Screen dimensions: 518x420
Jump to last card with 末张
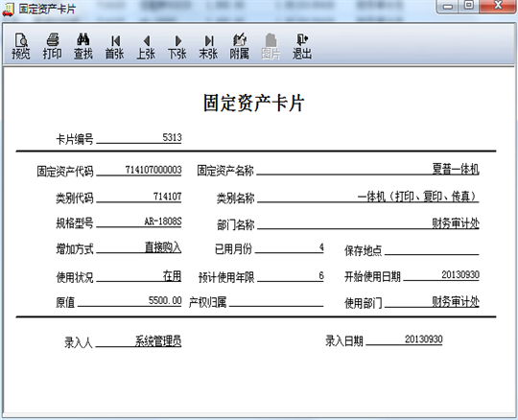point(208,46)
